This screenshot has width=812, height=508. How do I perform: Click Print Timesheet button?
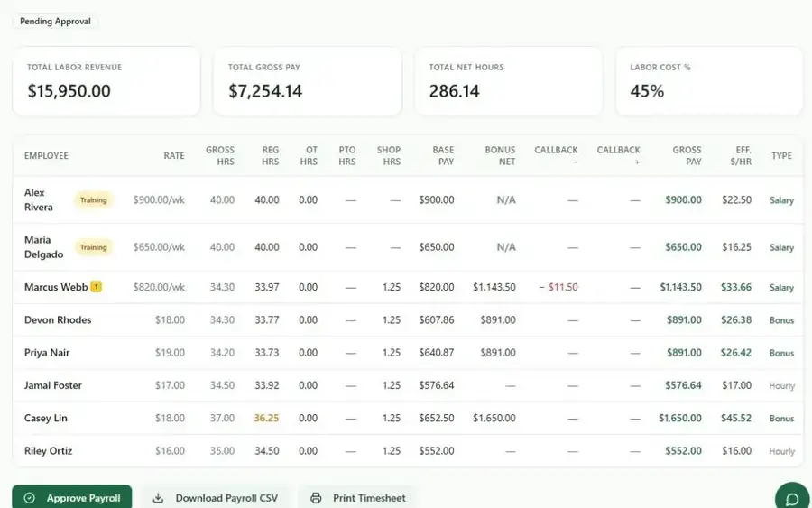358,498
